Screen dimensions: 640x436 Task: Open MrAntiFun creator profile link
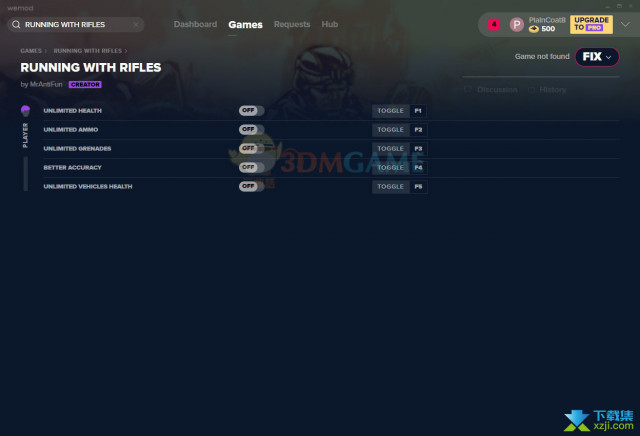[x=46, y=85]
